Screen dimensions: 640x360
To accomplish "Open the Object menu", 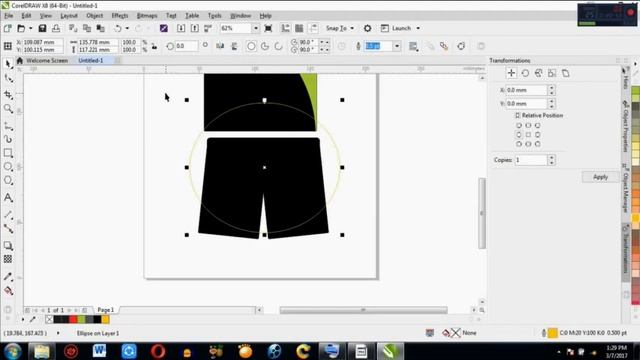I will pos(94,16).
